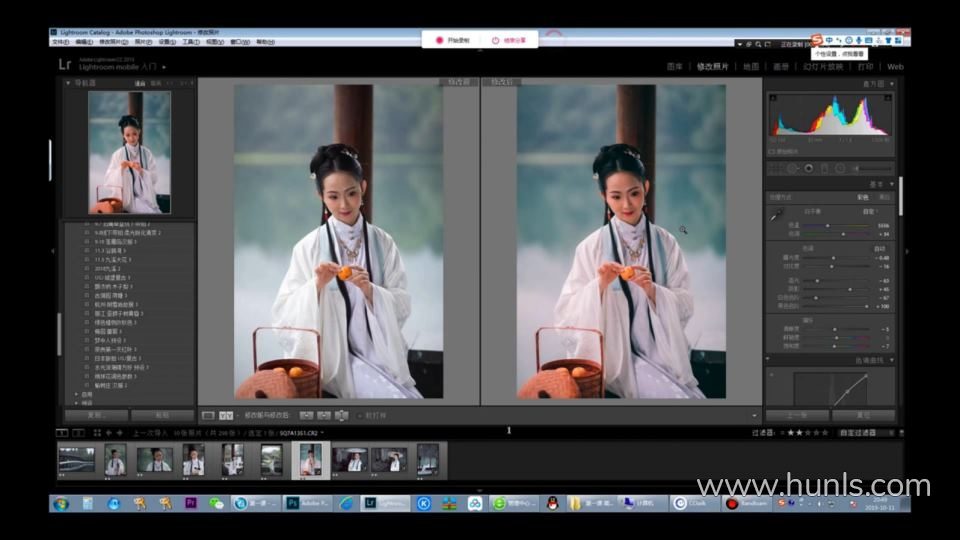Image resolution: width=960 pixels, height=540 pixels.
Task: Open the white balance preset dropdown
Action: coord(870,211)
